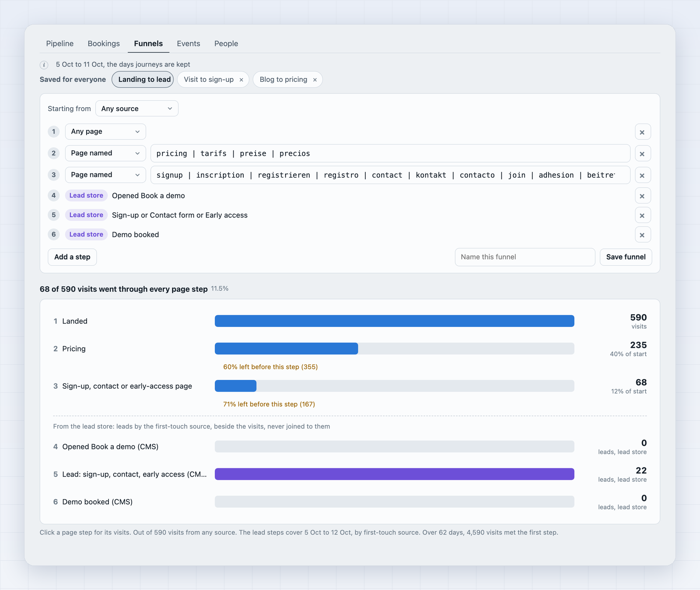Select the Landing to lead saved funnel
Viewport: 700px width, 590px height.
coord(143,79)
